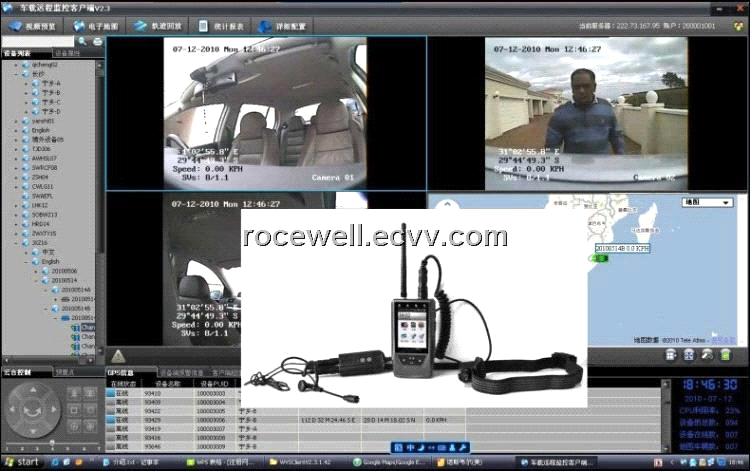Expand the yanshi01 tree node
The image size is (752, 472).
tap(17, 121)
